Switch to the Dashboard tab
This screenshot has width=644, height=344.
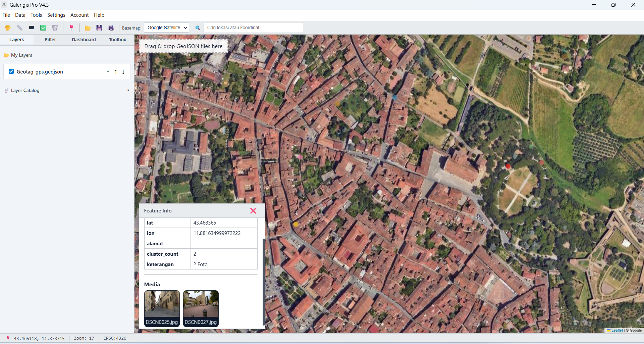click(84, 40)
